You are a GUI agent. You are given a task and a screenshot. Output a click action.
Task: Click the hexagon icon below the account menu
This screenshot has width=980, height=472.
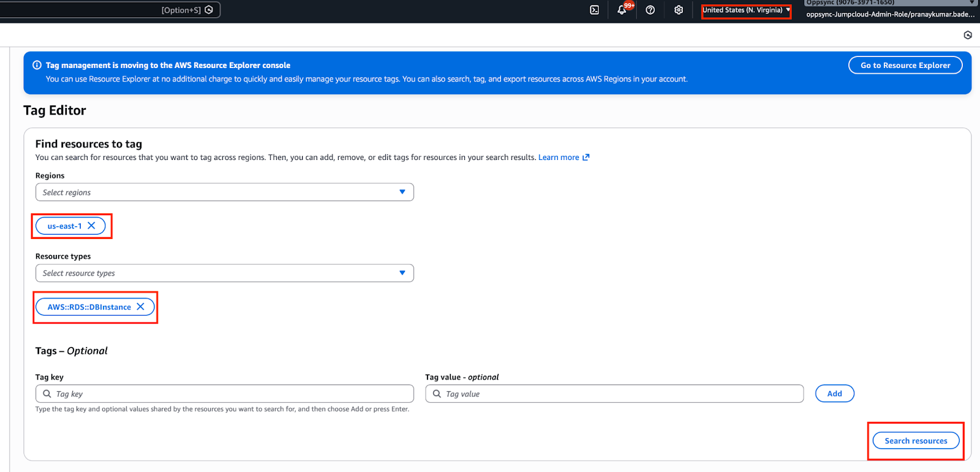pos(968,35)
